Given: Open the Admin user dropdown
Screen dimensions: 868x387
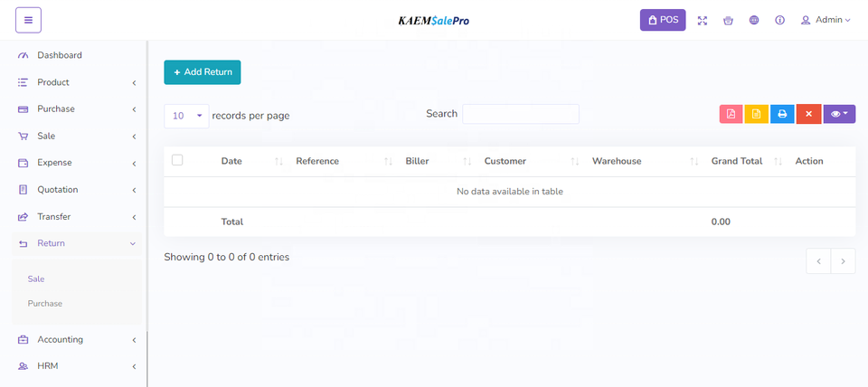Looking at the screenshot, I should click(826, 20).
